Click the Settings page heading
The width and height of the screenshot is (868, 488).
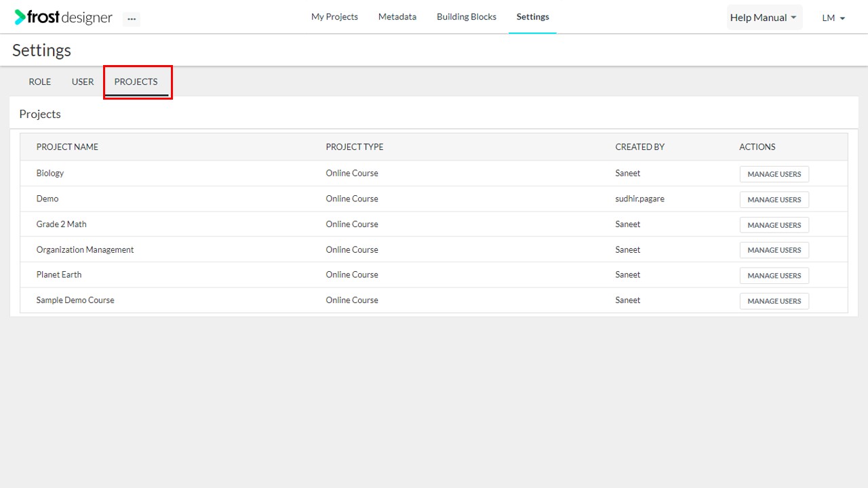42,50
